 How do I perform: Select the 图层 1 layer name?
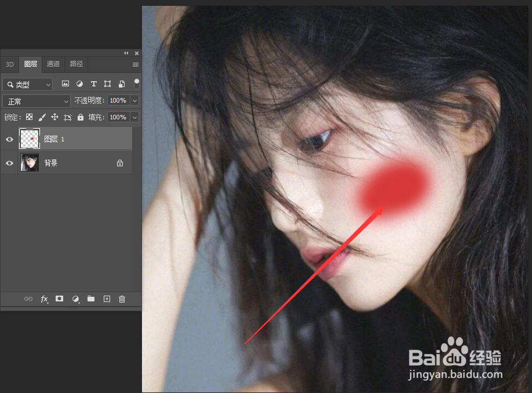click(54, 139)
